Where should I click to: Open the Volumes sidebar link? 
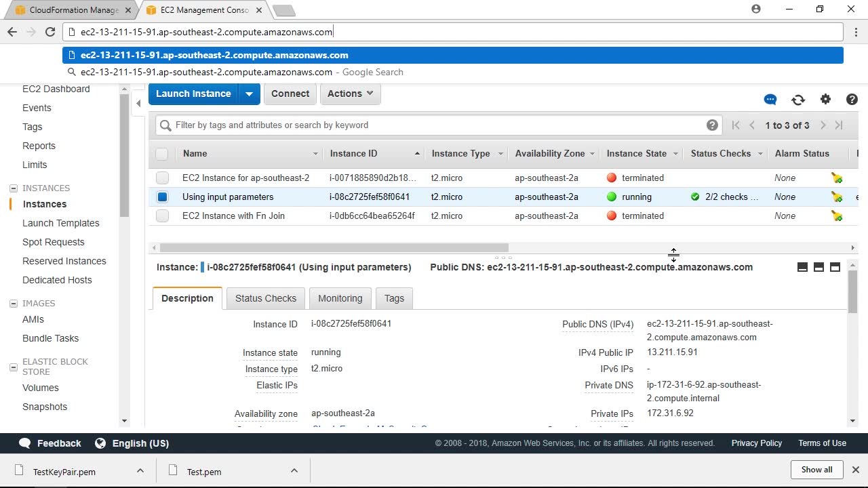click(41, 388)
